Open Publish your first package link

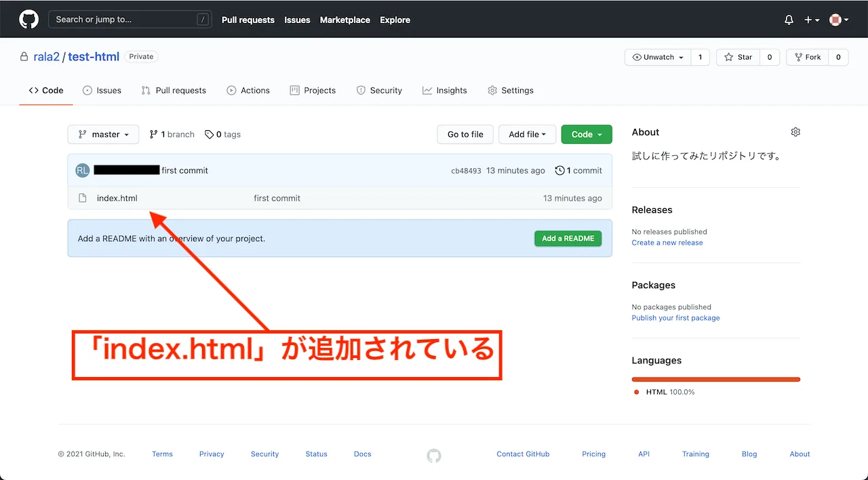coord(675,318)
